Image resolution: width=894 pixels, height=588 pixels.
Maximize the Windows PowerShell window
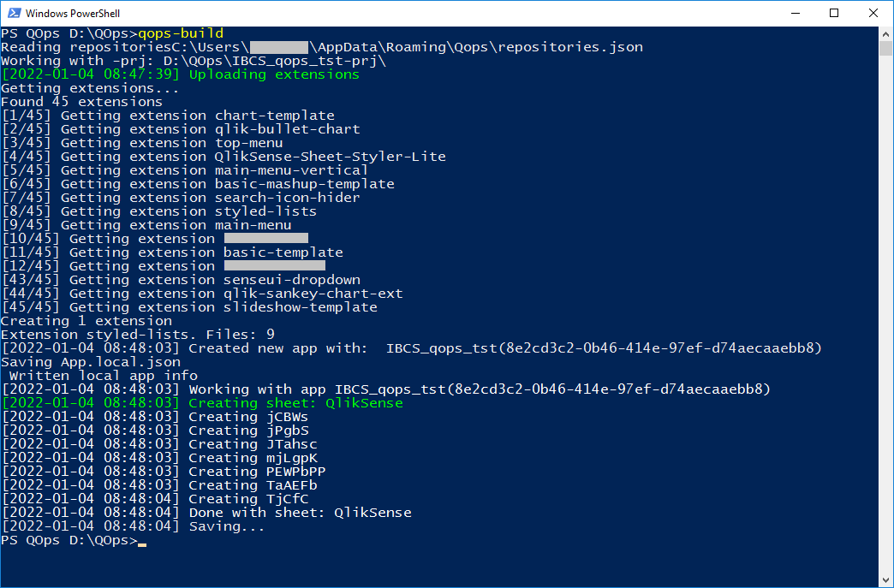(x=833, y=13)
